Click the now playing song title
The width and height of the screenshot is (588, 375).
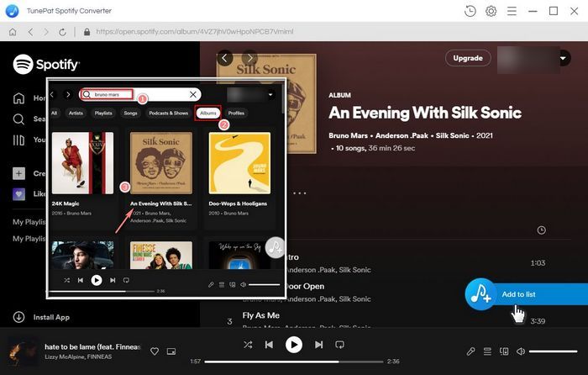tap(92, 347)
